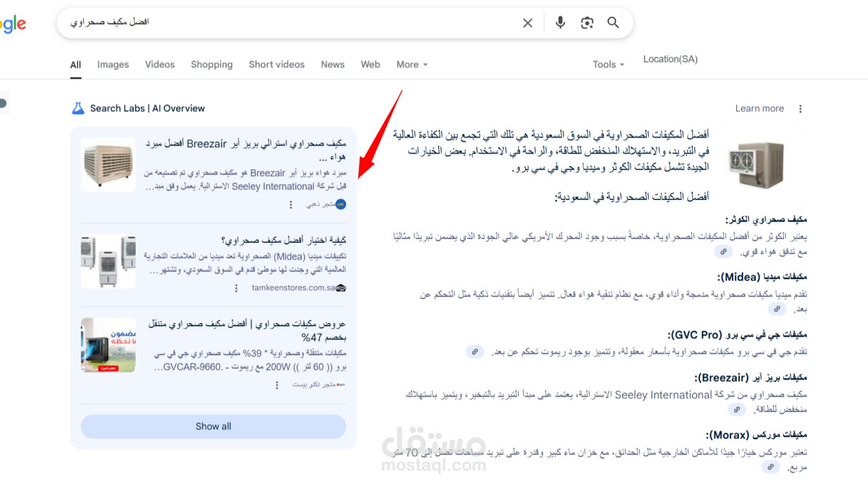Click source link chip after GVC Pro paragraph
The image size is (868, 484).
(x=475, y=352)
